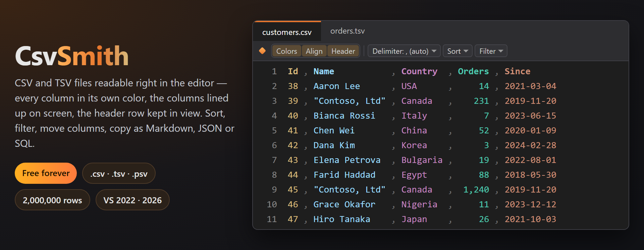Viewport: 644px width, 250px height.
Task: Click the country Italy
Action: [414, 116]
